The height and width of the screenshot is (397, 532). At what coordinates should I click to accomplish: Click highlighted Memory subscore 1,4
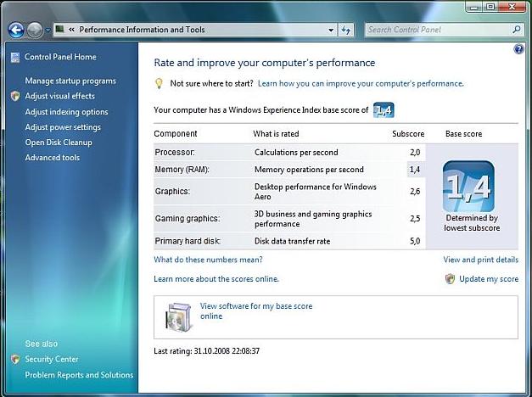pyautogui.click(x=415, y=170)
